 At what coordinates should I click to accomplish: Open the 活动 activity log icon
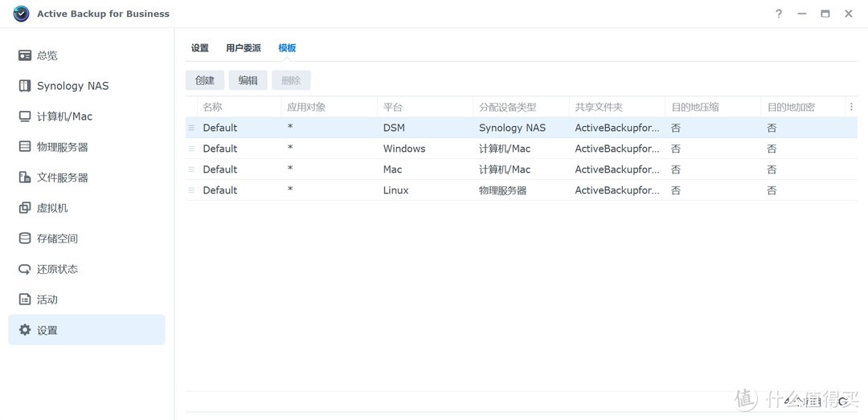[x=25, y=300]
